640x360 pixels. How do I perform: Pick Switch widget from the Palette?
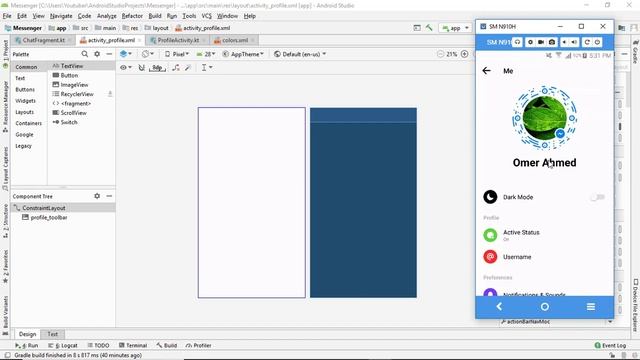click(65, 122)
